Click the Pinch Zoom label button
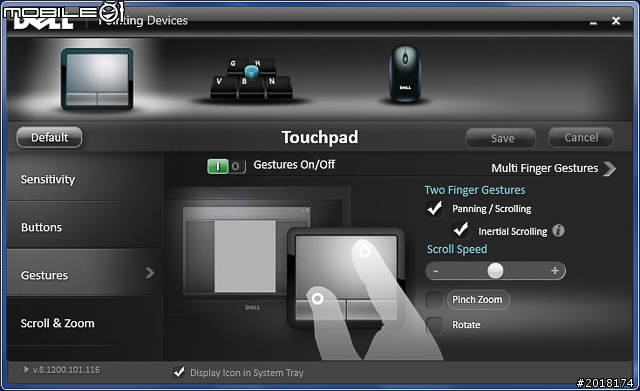Image resolution: width=640 pixels, height=391 pixels. [x=478, y=300]
